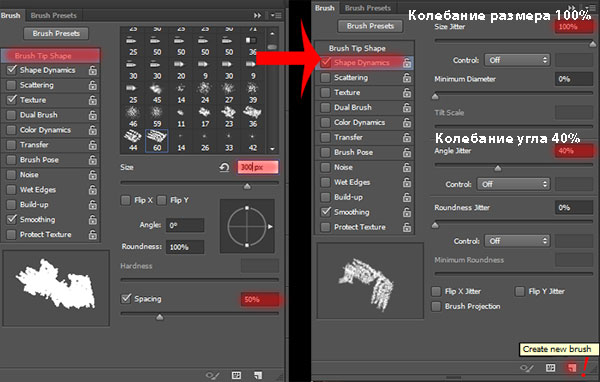Enable Brush Projection checkbox

pos(436,306)
